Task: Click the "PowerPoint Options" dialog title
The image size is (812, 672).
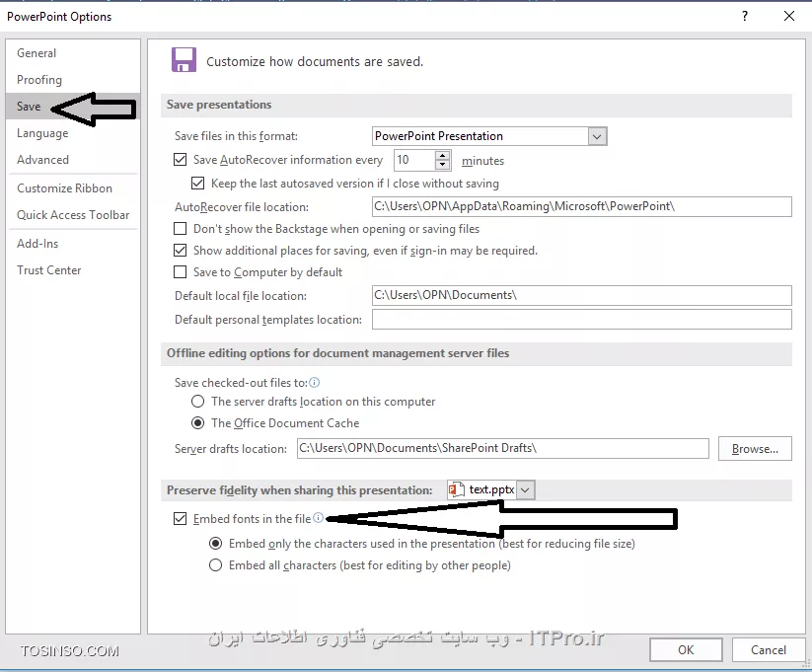Action: (59, 17)
